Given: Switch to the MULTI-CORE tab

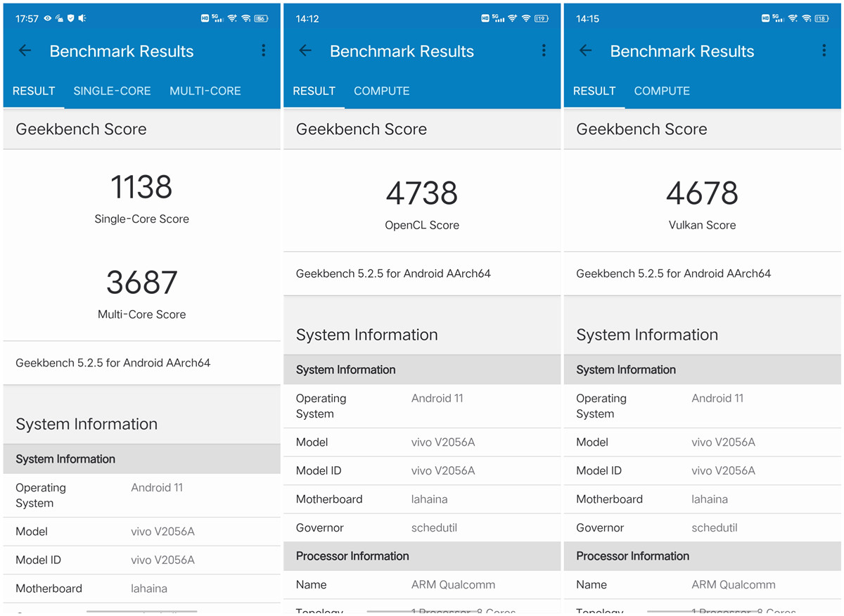Looking at the screenshot, I should pos(205,91).
